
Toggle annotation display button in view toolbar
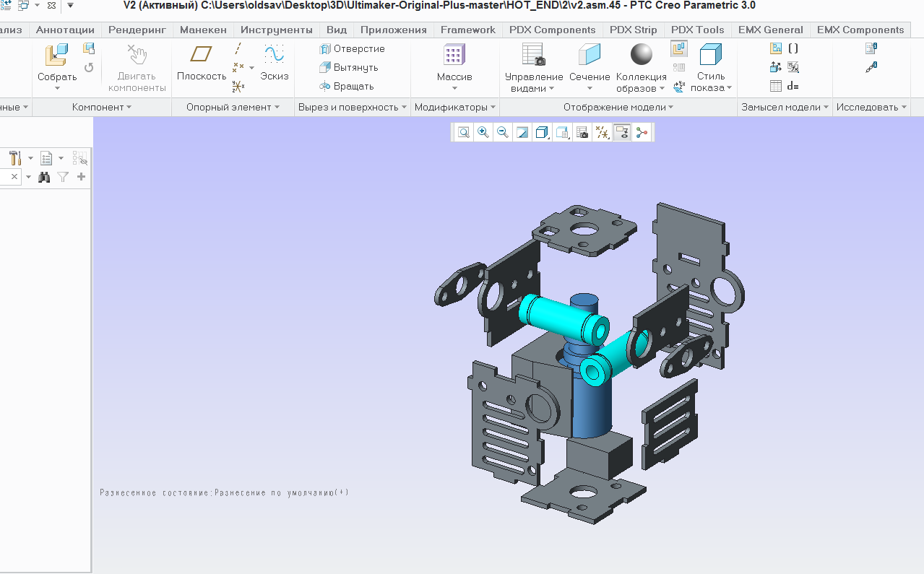(621, 132)
